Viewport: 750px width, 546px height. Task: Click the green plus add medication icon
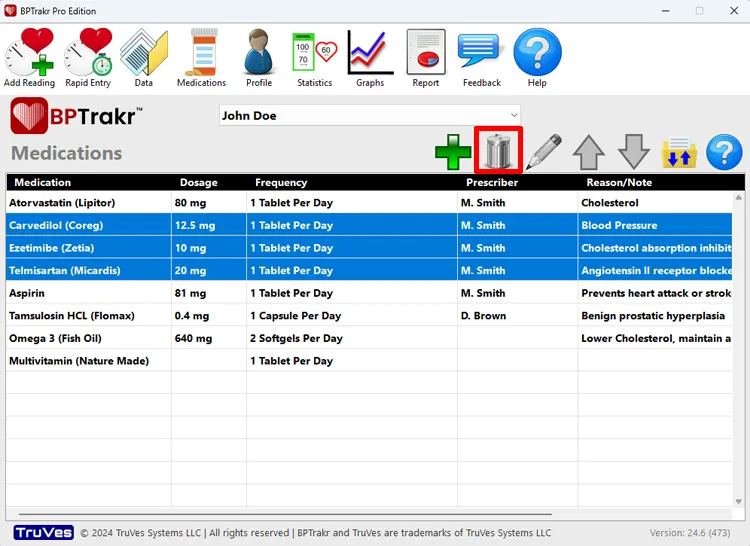[453, 153]
